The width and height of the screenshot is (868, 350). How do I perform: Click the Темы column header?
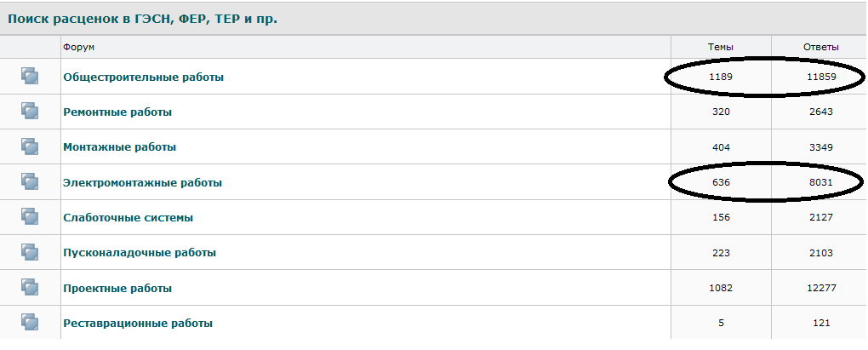[720, 47]
